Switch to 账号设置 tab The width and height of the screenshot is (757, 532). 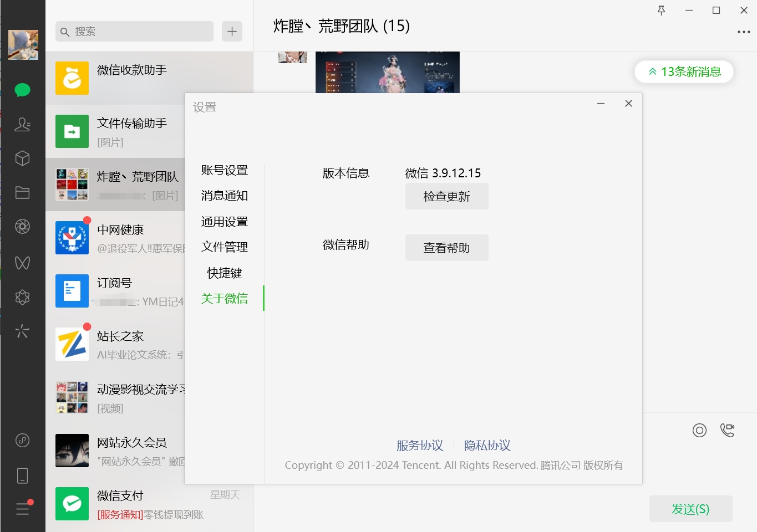225,170
